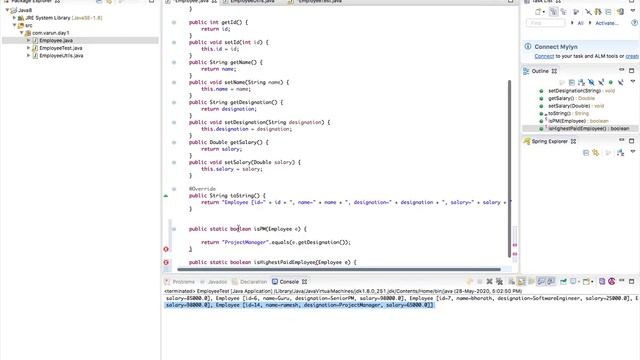The height and width of the screenshot is (360, 640).
Task: Collapse the src folder arrow
Action: click(x=14, y=25)
